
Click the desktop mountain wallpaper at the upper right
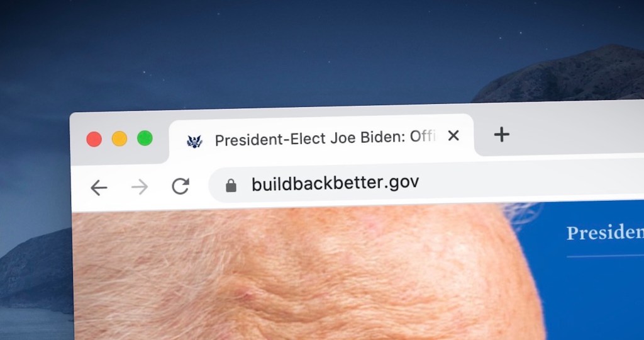(575, 74)
